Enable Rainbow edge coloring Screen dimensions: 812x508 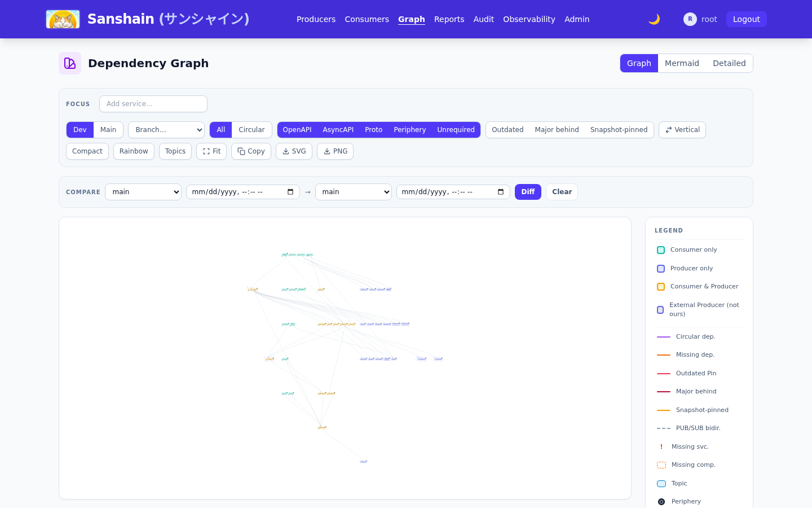point(134,151)
